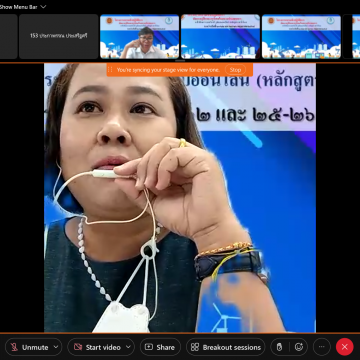Click text "You're syncing your stage view for everyone."
The image size is (360, 360).
[x=168, y=70]
